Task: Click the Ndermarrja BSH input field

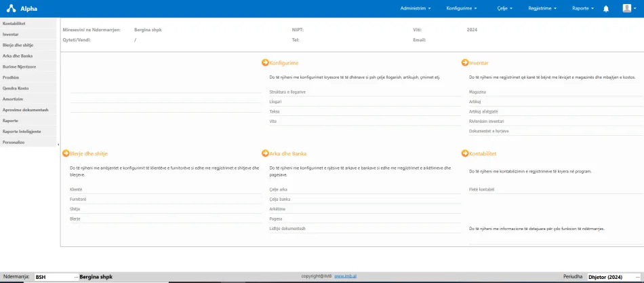Action: (54, 278)
